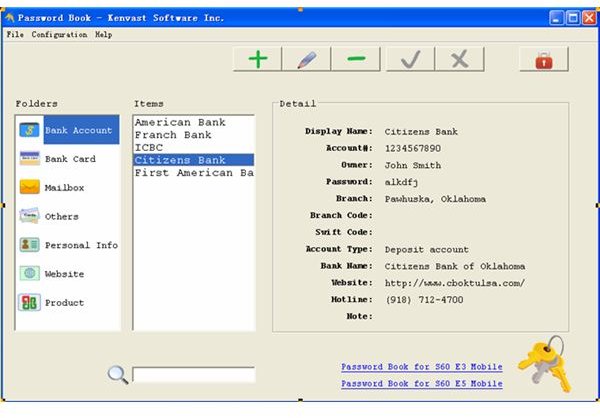
Task: Click the green plus add button
Action: coord(258,59)
